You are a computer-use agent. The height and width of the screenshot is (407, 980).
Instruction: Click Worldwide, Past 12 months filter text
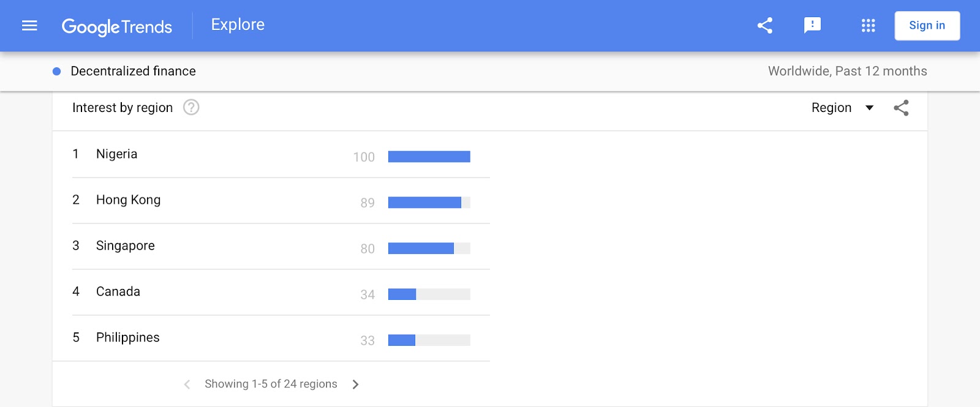pyautogui.click(x=847, y=72)
